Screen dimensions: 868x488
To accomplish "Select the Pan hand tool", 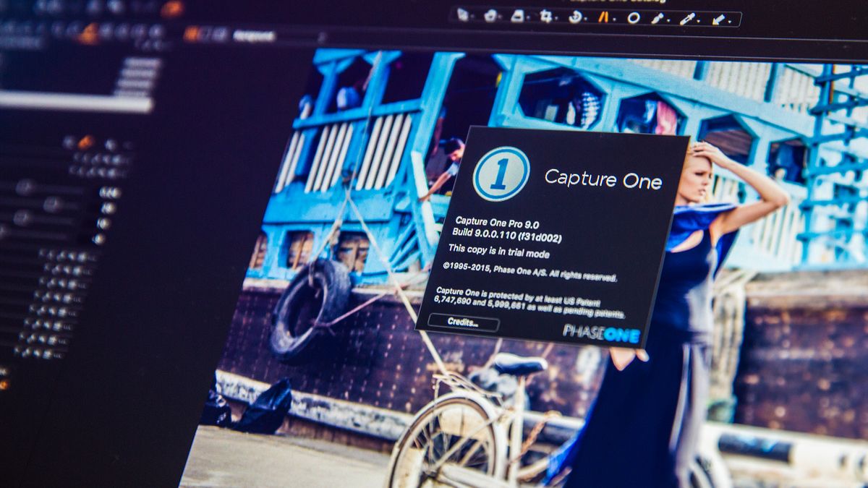I will coord(490,15).
